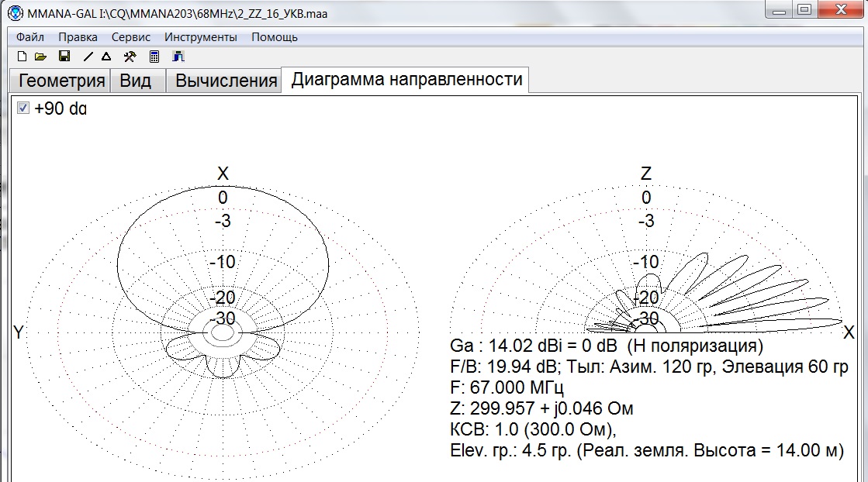This screenshot has height=482, width=868.
Task: Open the Файл menu
Action: click(x=30, y=37)
